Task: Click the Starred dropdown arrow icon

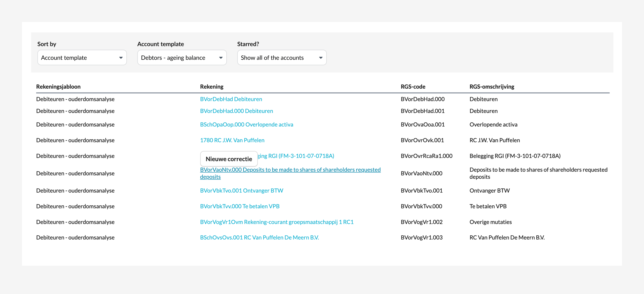Action: tap(320, 58)
